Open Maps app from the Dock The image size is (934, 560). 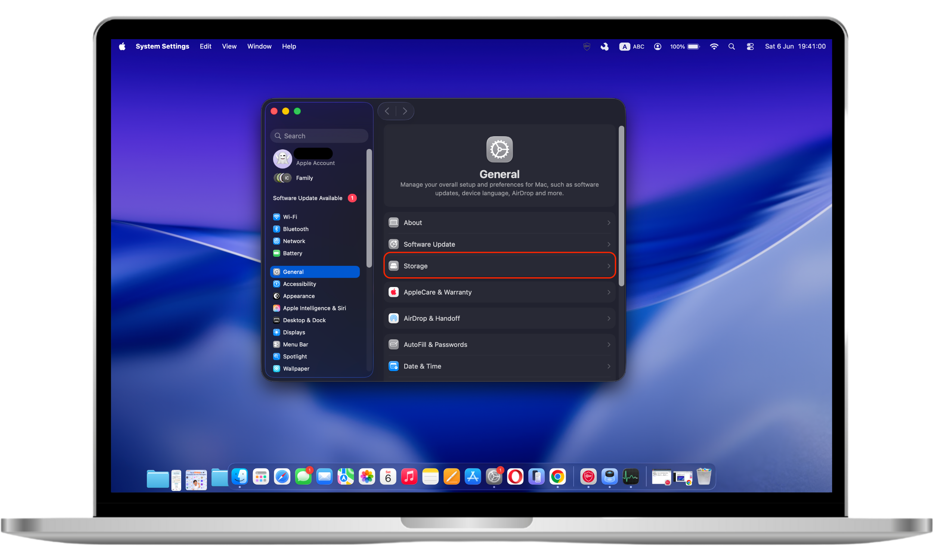pos(346,477)
